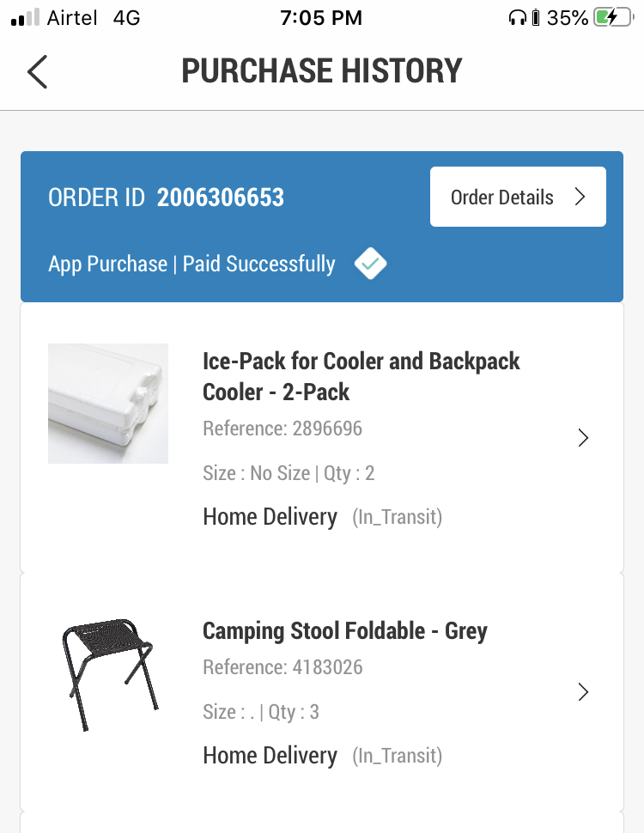Image resolution: width=644 pixels, height=833 pixels.
Task: Open the Order Details button
Action: [x=518, y=197]
